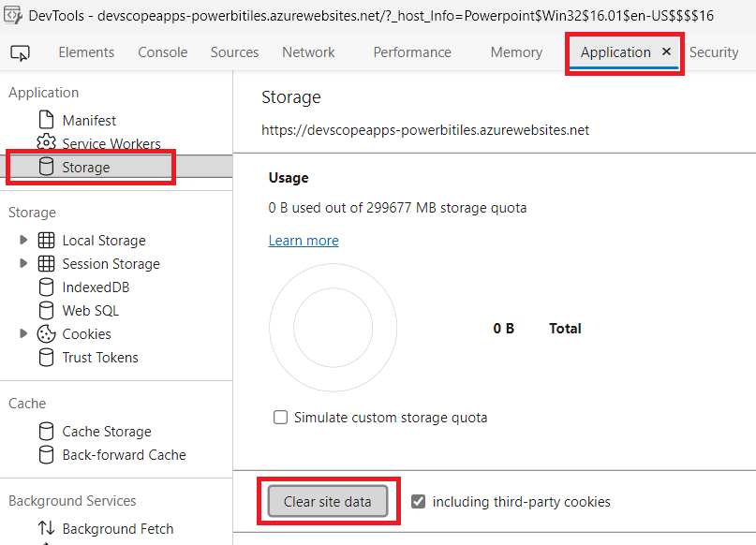Switch to the Network tab
This screenshot has height=545, width=756.
click(x=308, y=52)
